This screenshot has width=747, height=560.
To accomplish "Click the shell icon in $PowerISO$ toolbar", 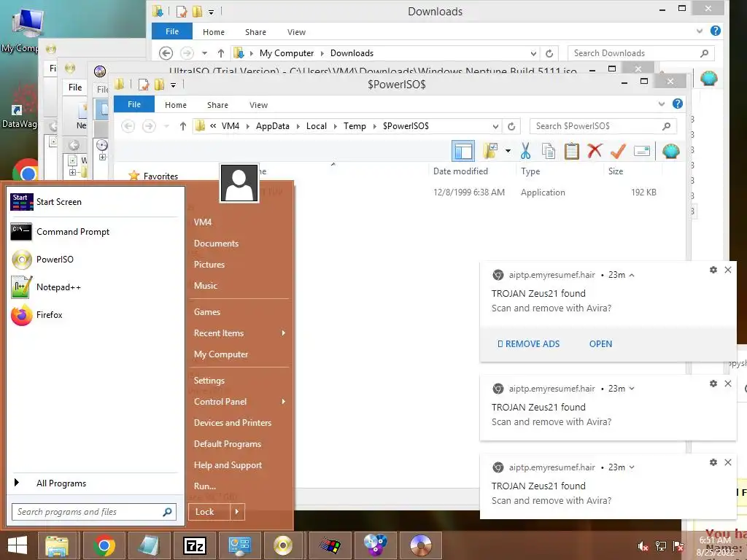I will [671, 152].
